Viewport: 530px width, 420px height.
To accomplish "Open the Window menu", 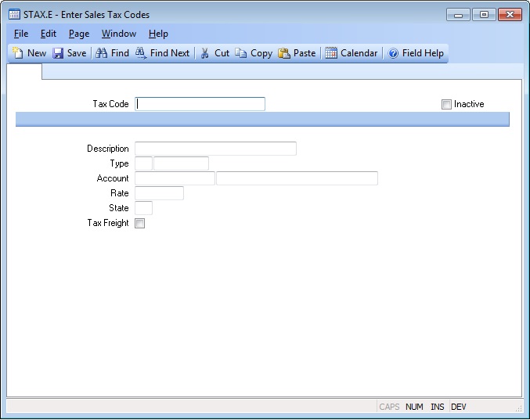I will tap(119, 34).
